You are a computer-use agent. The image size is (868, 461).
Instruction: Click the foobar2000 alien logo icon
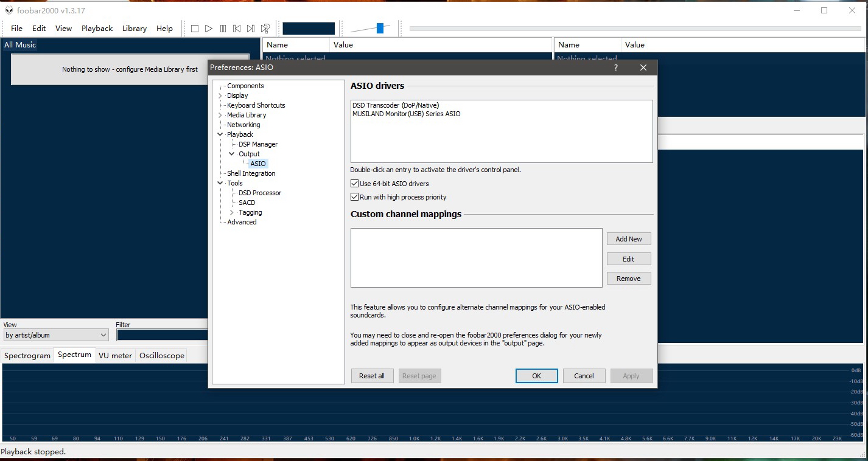coord(9,10)
